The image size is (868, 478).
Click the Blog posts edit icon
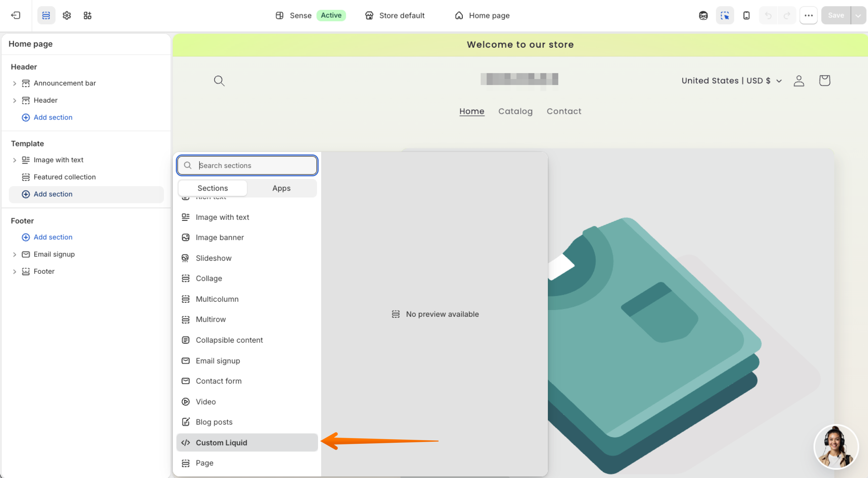(185, 422)
